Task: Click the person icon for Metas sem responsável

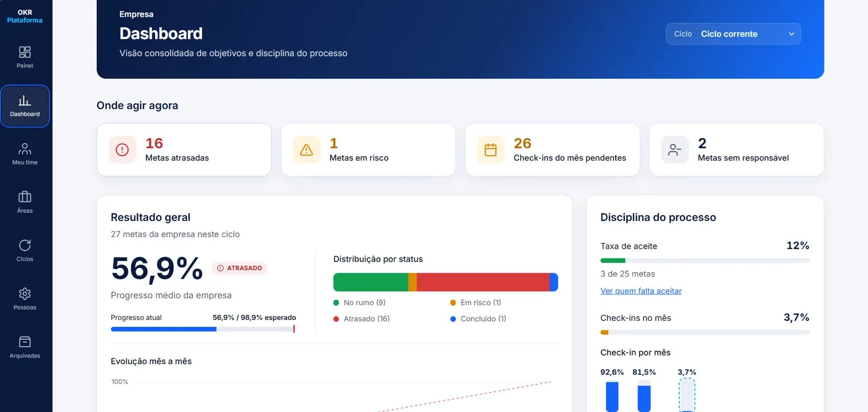Action: [675, 150]
